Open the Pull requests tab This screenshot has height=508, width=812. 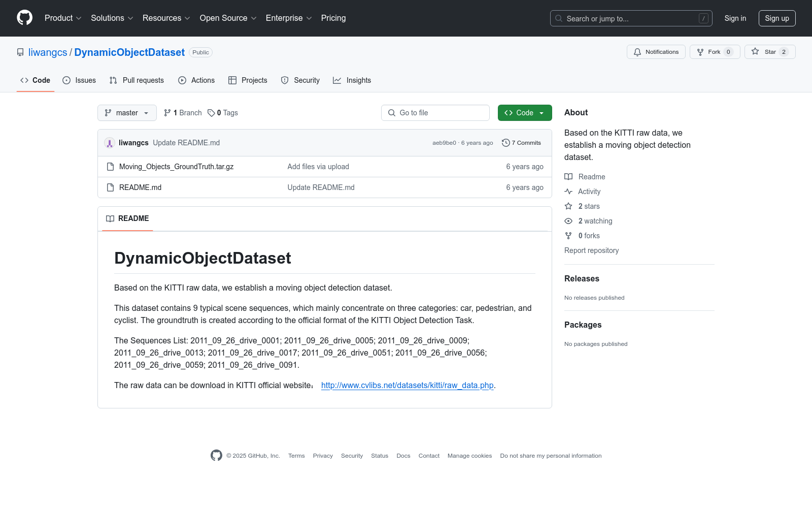coord(137,80)
